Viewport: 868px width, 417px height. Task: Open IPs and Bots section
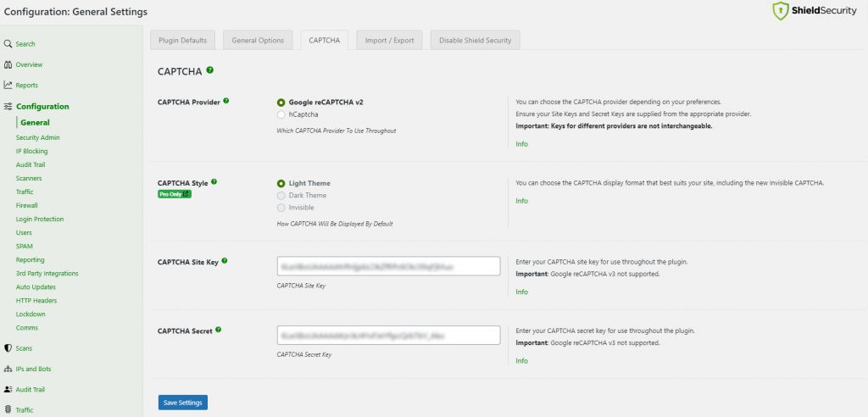click(x=33, y=369)
